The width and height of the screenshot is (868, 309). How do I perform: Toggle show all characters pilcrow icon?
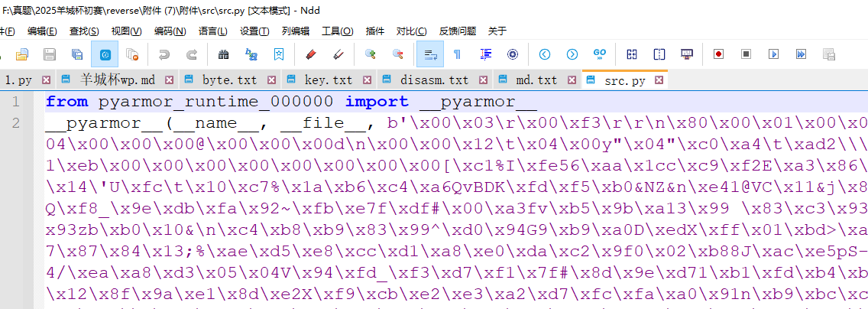457,54
